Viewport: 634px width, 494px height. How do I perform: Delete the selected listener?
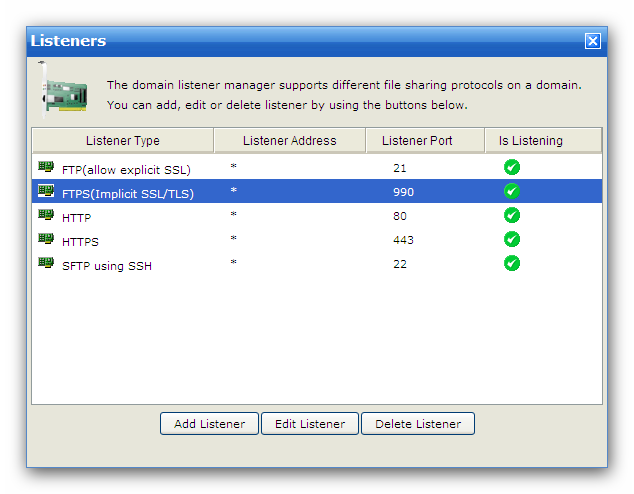tap(418, 424)
